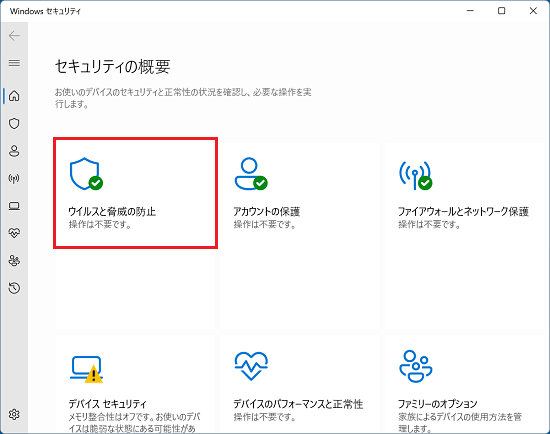Open virus protection shield sidebar icon

coord(14,123)
